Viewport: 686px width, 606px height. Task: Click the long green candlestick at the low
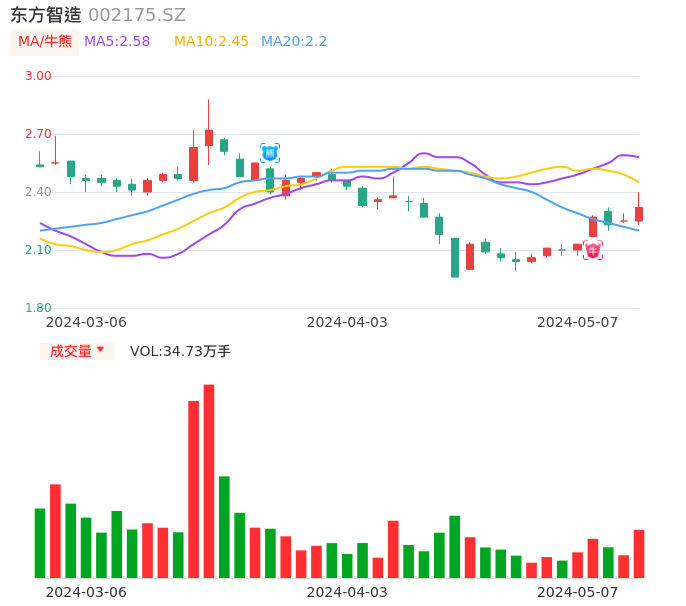pos(455,257)
